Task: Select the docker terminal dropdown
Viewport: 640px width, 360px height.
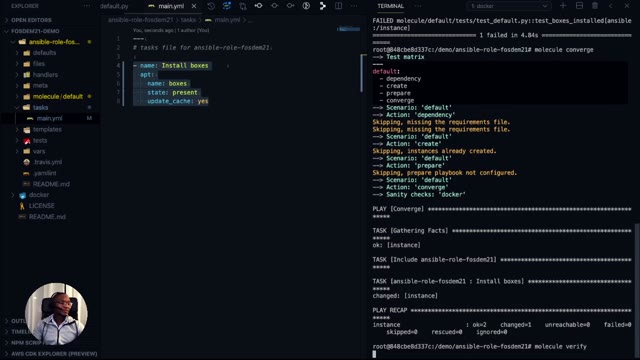Action: 509,6
